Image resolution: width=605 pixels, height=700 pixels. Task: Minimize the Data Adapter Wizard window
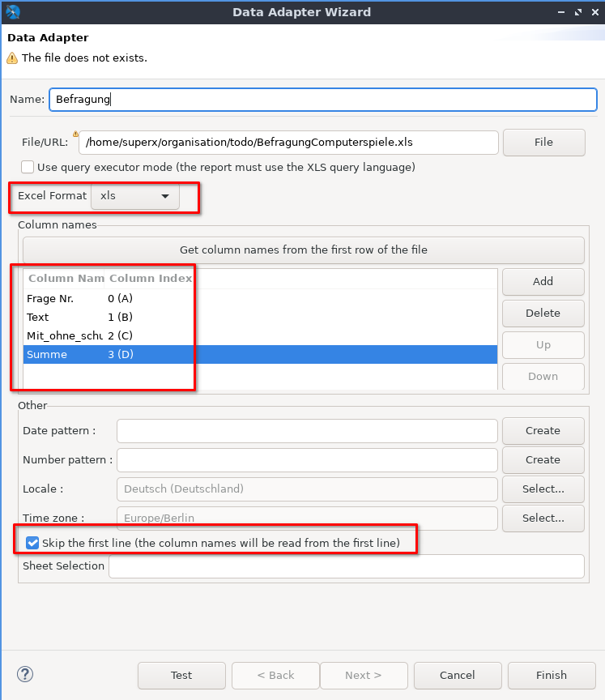coord(561,12)
